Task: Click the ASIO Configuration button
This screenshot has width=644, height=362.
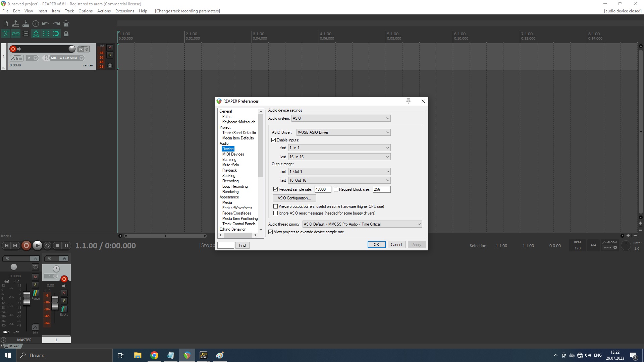Action: 294,198
